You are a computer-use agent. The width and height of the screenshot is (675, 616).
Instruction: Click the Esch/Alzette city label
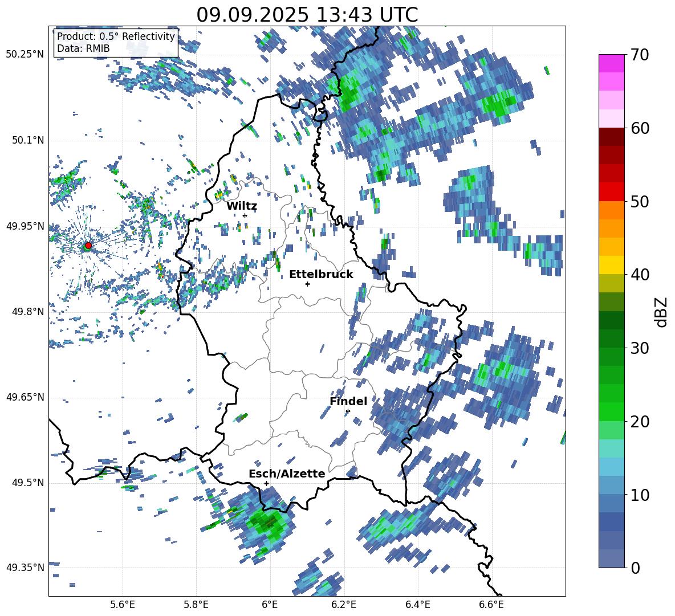287,474
